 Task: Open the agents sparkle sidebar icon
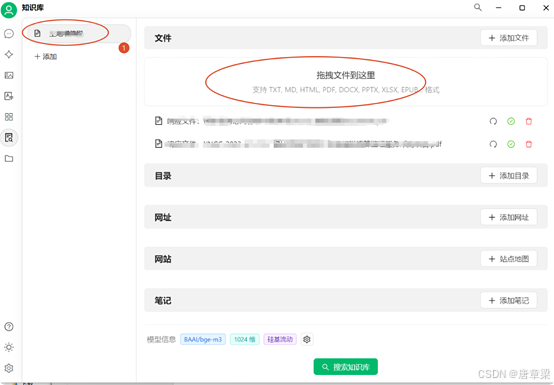point(9,54)
